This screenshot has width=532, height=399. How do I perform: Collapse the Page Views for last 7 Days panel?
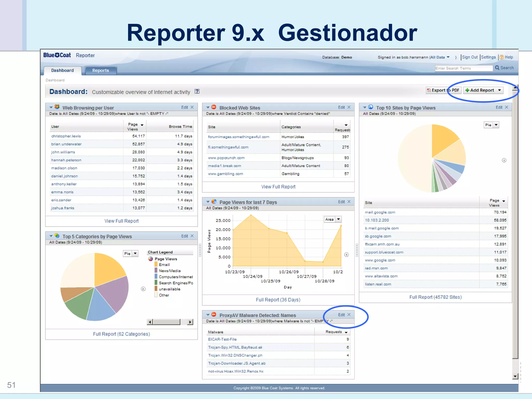[x=208, y=202]
